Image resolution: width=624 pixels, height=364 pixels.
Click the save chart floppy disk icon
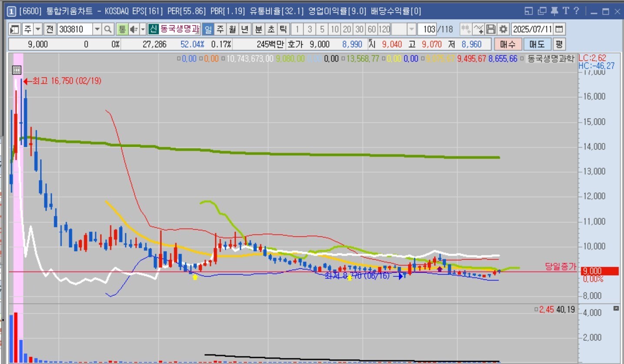(491, 30)
